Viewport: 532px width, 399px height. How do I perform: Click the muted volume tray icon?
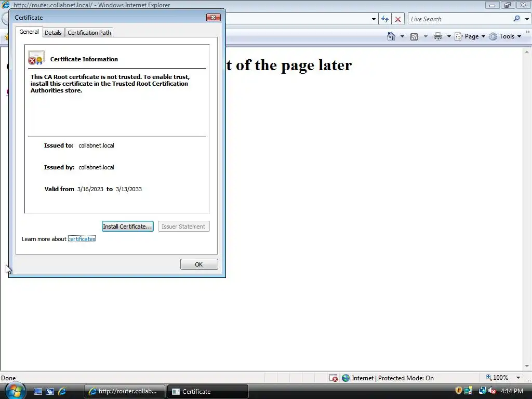[x=492, y=391]
